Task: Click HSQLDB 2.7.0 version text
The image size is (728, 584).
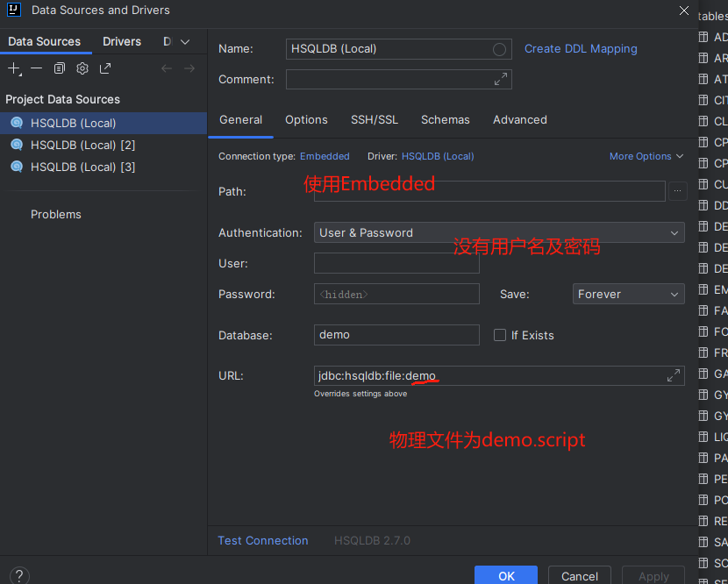Action: (372, 540)
